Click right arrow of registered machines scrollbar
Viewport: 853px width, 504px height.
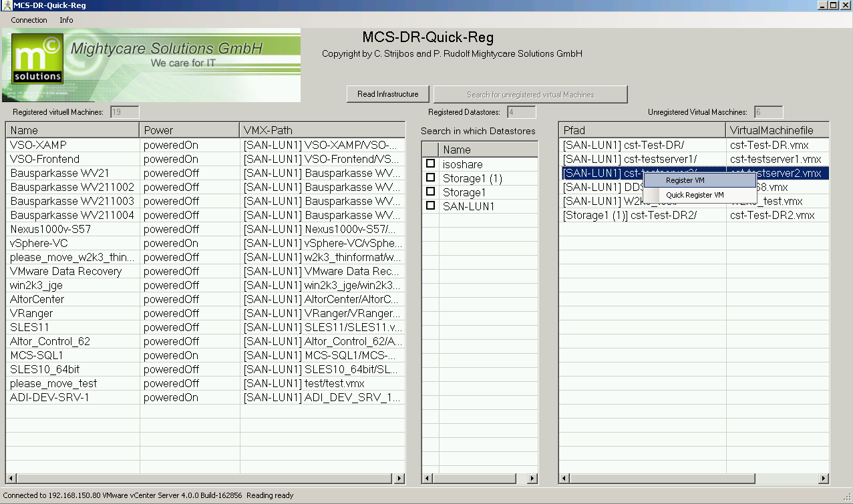tap(399, 479)
